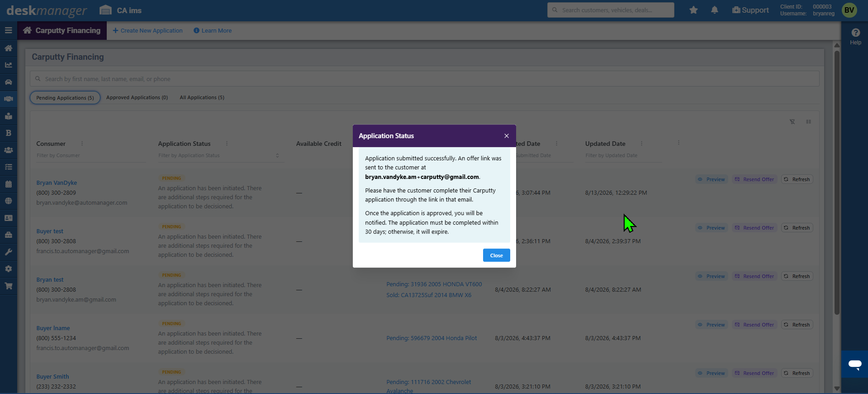Click Refresh for Buyer lname row
Viewport: 868px width, 394px height.
[x=797, y=325]
